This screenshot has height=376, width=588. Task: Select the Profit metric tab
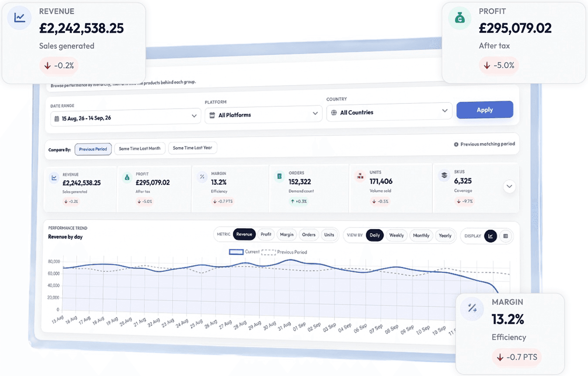[266, 234]
